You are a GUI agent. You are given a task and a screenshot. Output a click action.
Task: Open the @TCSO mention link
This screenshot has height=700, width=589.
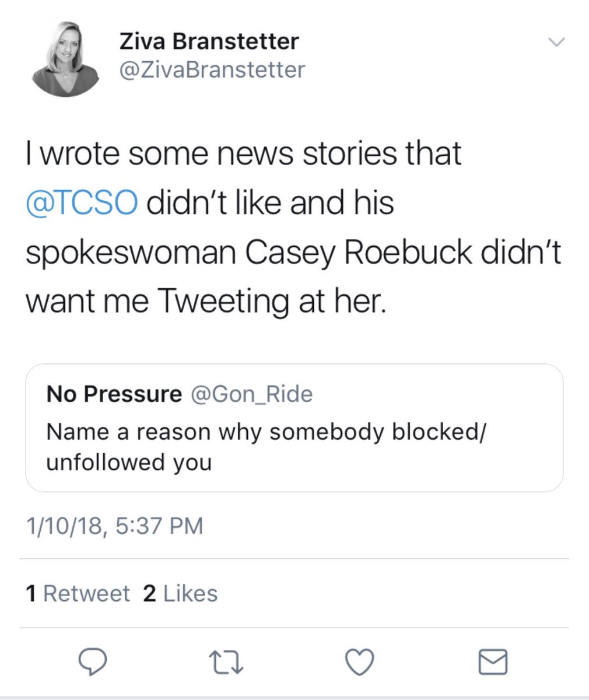click(82, 203)
